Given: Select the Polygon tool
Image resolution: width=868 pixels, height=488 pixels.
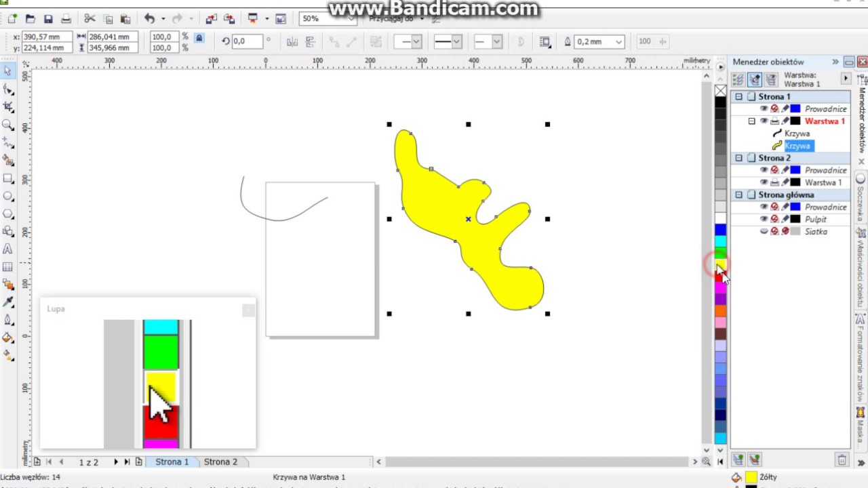Looking at the screenshot, I should 8,213.
